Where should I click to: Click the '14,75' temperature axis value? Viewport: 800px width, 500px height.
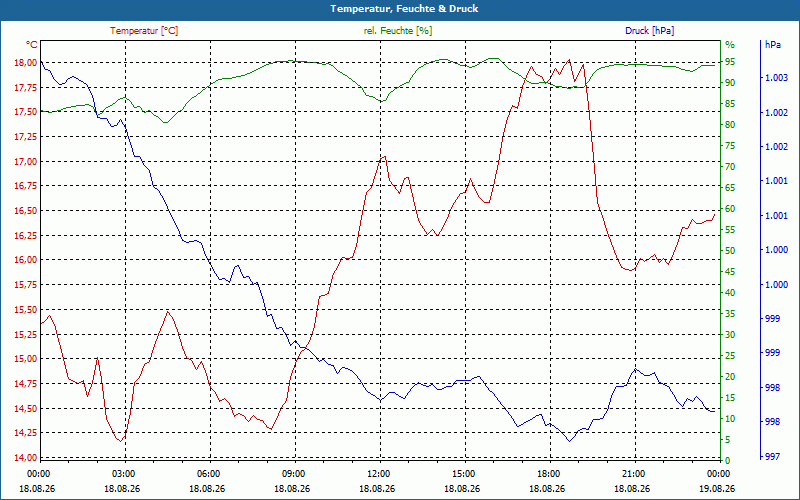(27, 384)
